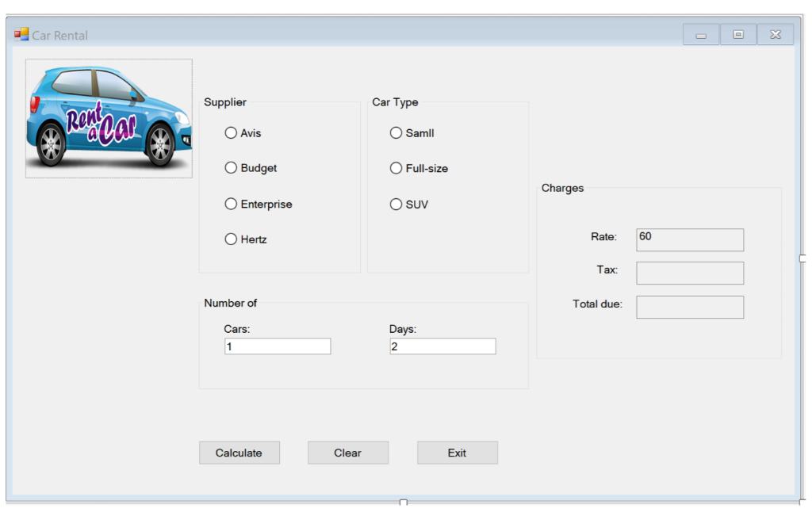
Task: Click the Number of group label
Action: [231, 303]
